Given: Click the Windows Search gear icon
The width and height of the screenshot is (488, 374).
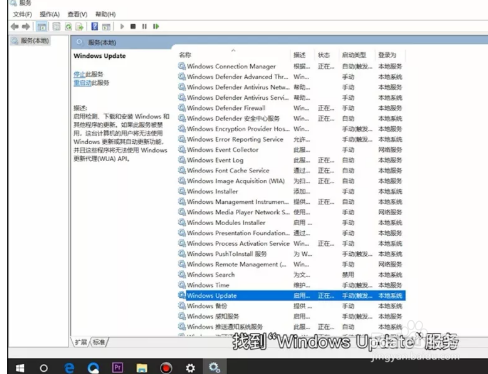Looking at the screenshot, I should [x=182, y=274].
